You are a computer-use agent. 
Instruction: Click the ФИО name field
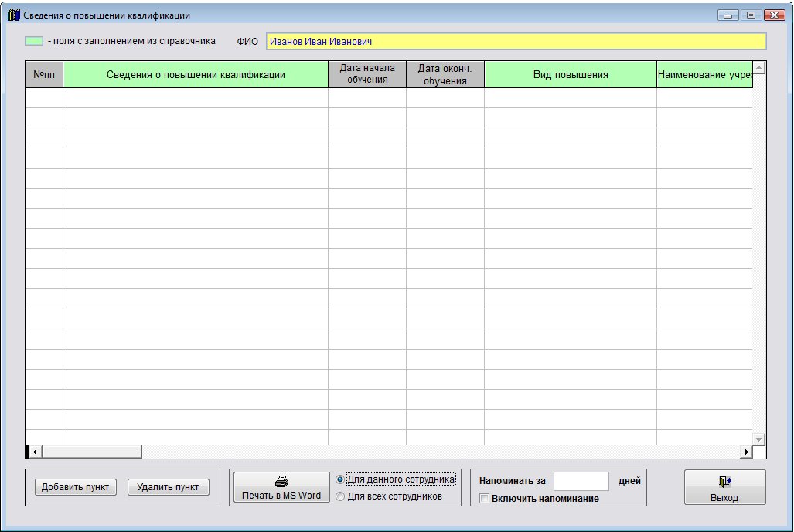516,42
